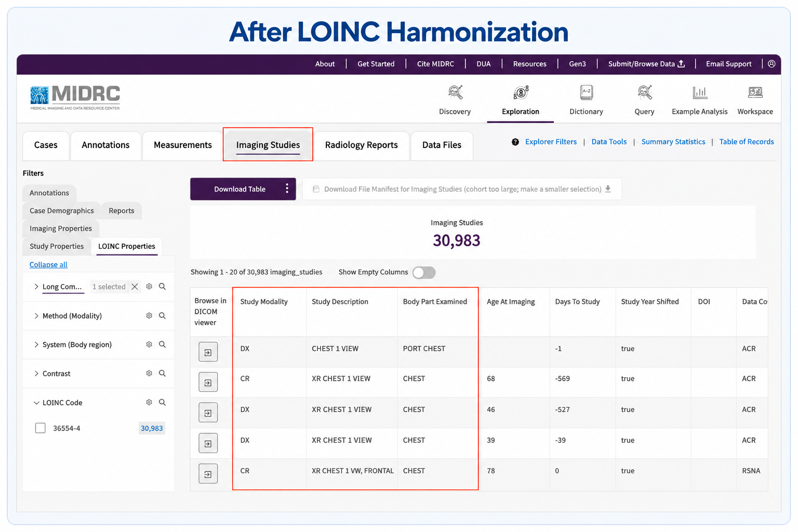Open the Explorer Filters link
Image resolution: width=798 pixels, height=532 pixels.
551,142
